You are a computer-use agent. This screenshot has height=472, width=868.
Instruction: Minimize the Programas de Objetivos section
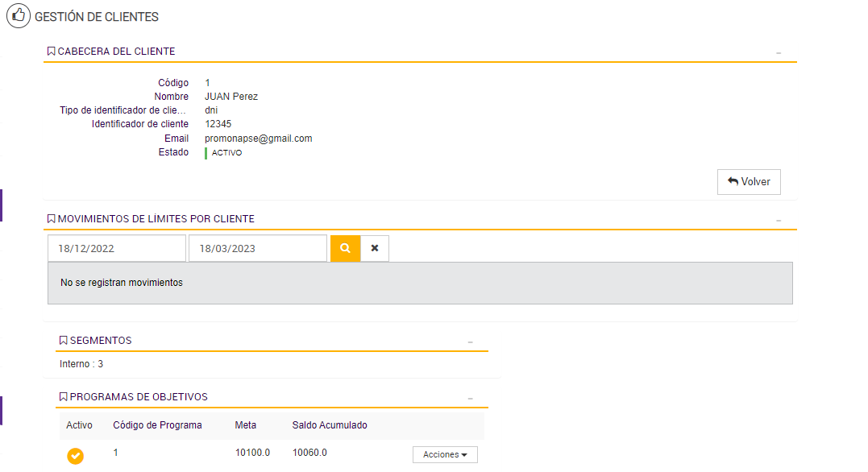471,398
